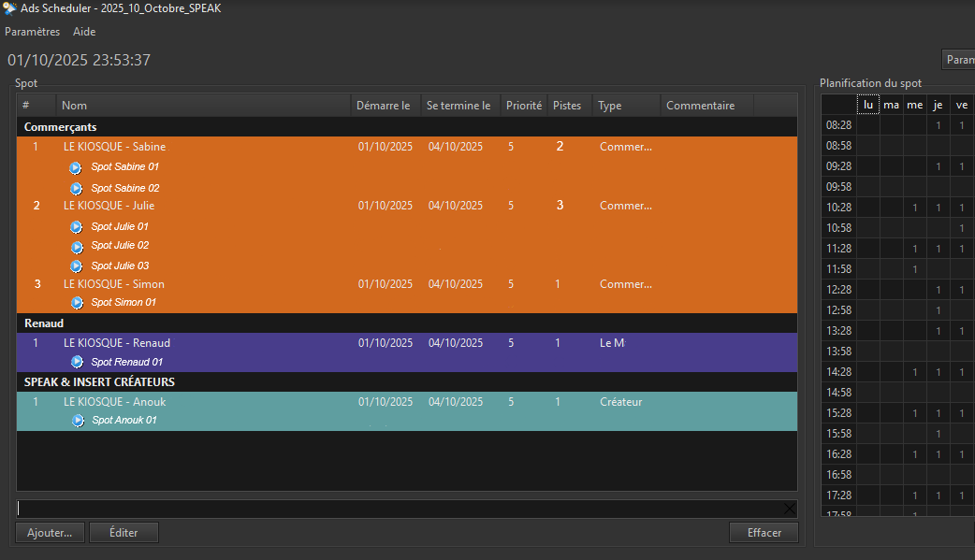
Task: Select the LE KIOSQUE - Renaud row
Action: click(x=116, y=343)
